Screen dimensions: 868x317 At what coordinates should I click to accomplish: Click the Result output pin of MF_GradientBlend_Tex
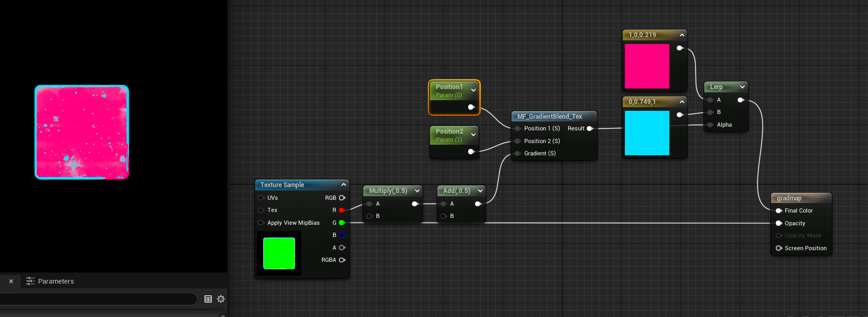tap(589, 128)
